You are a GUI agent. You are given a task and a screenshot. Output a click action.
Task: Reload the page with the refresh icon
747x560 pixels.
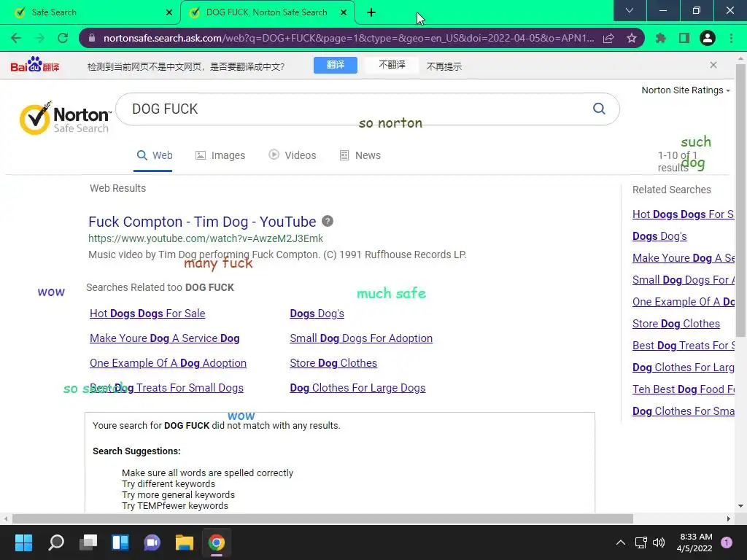point(63,38)
